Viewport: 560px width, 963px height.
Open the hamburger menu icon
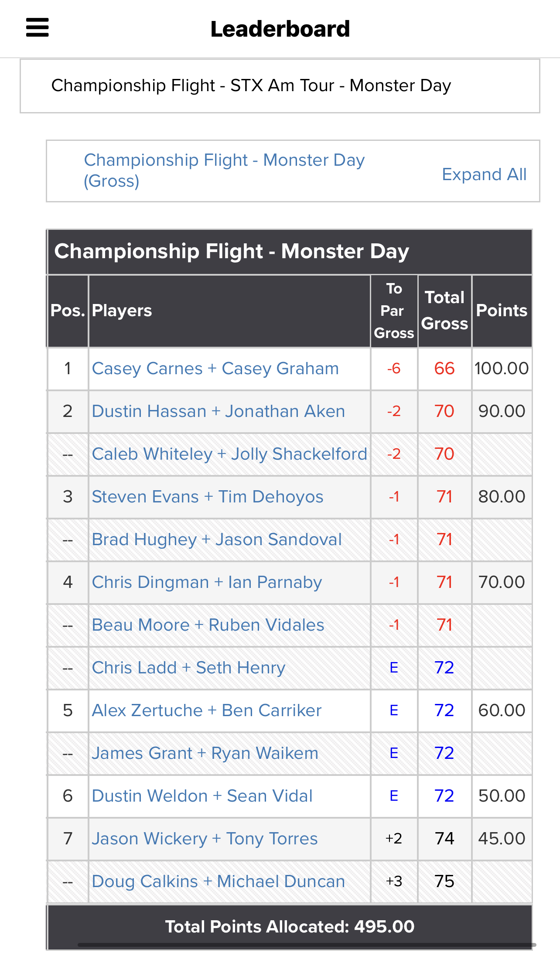(38, 27)
